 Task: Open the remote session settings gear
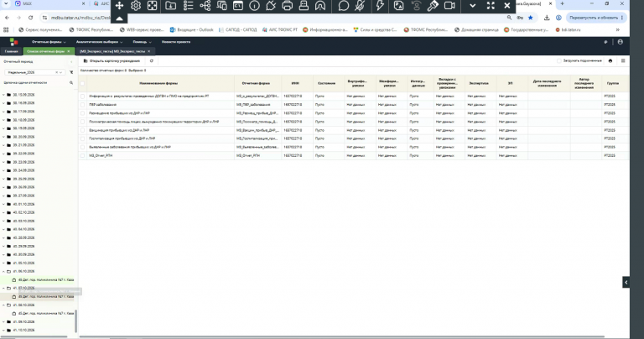pyautogui.click(x=136, y=6)
